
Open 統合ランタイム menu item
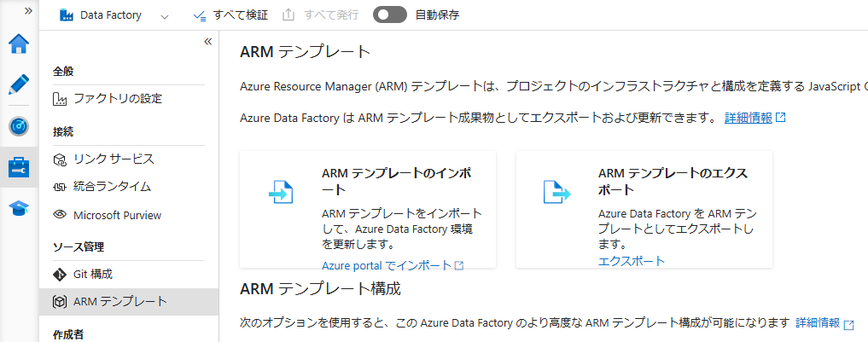(x=128, y=187)
